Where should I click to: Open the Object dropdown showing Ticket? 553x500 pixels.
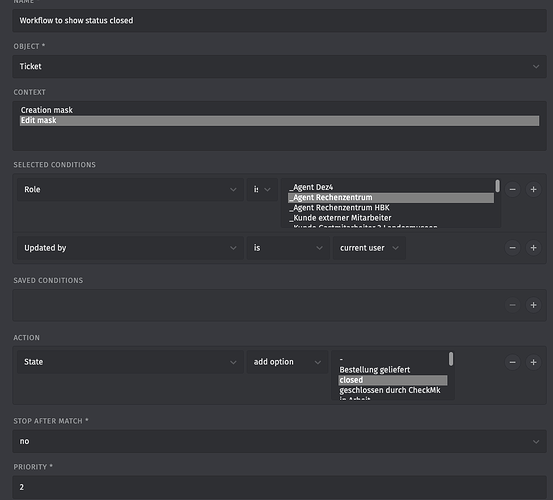[279, 66]
